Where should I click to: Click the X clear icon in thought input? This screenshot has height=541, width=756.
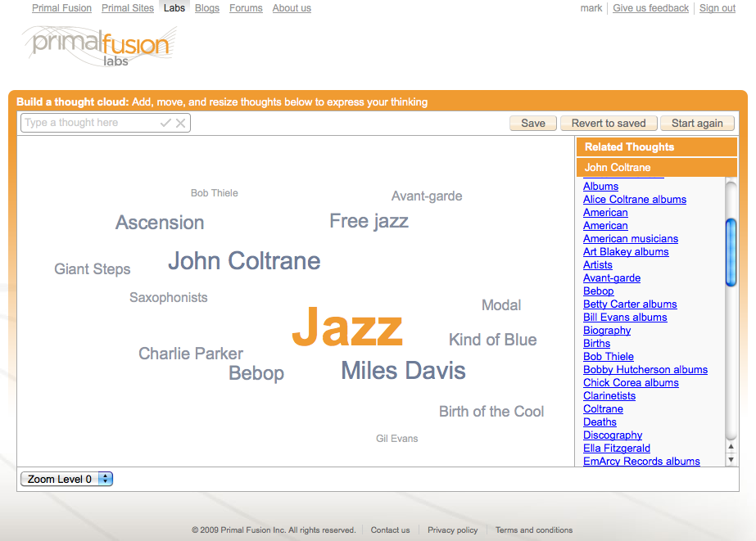(180, 123)
